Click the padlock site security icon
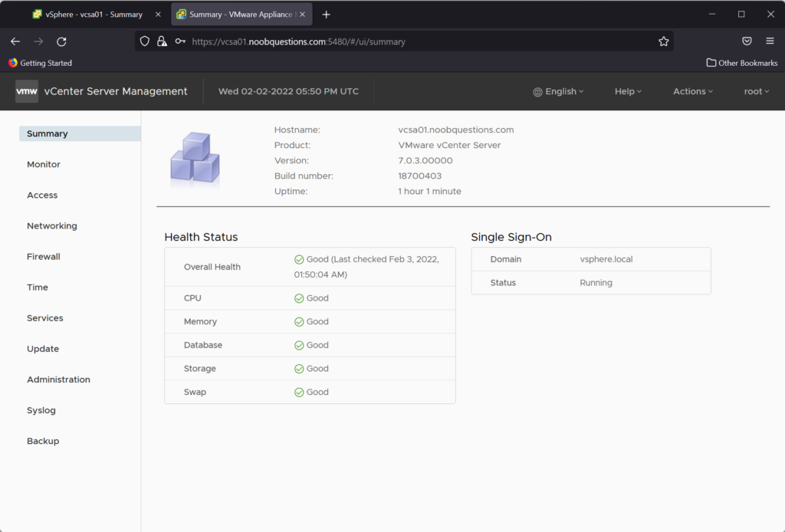Image resolution: width=785 pixels, height=532 pixels. (162, 41)
